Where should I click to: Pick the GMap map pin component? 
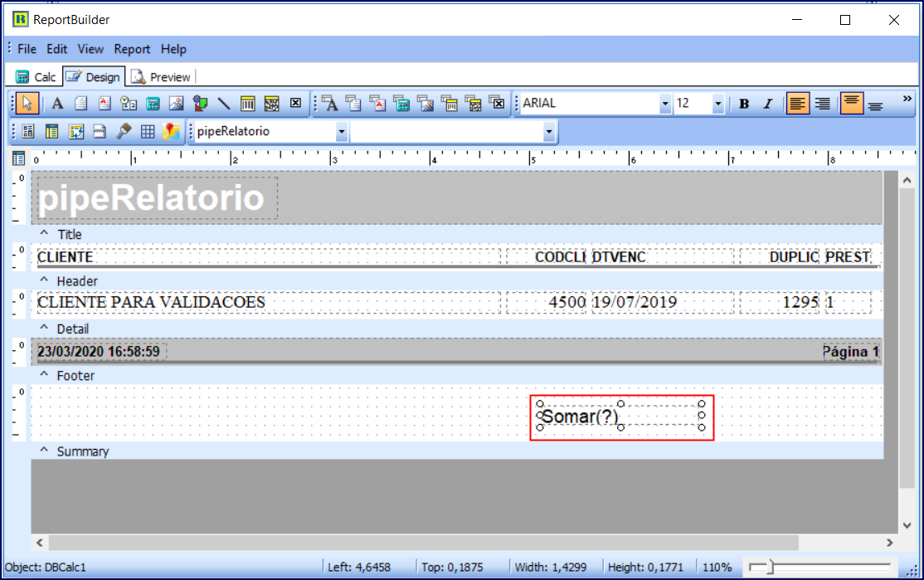(172, 131)
